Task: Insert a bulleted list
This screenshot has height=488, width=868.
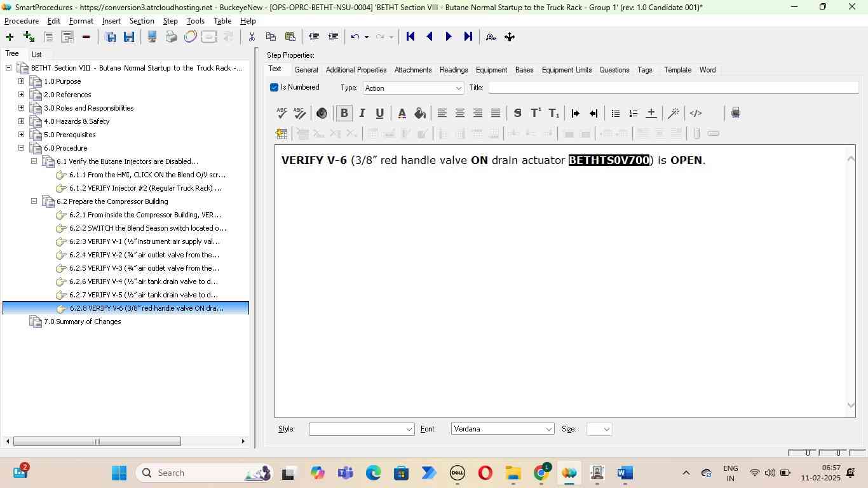Action: (615, 113)
